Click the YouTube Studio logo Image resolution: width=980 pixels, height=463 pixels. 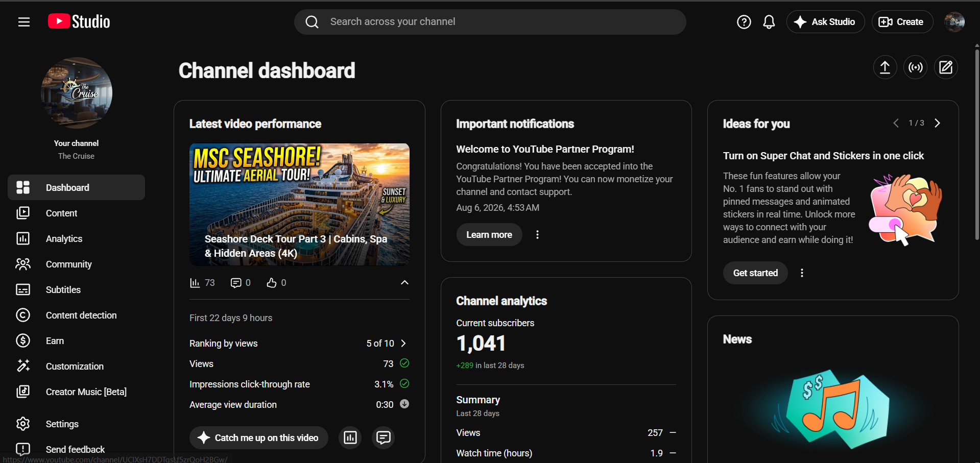(79, 21)
